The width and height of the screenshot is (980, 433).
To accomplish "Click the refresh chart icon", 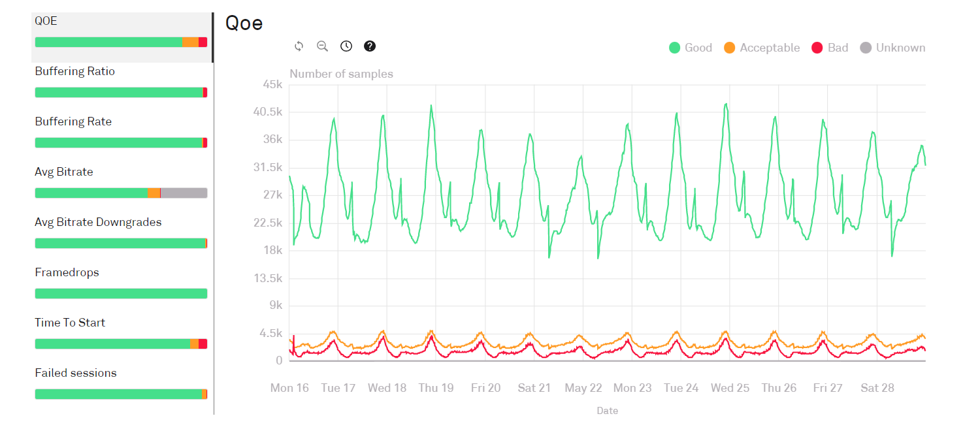I will tap(299, 46).
